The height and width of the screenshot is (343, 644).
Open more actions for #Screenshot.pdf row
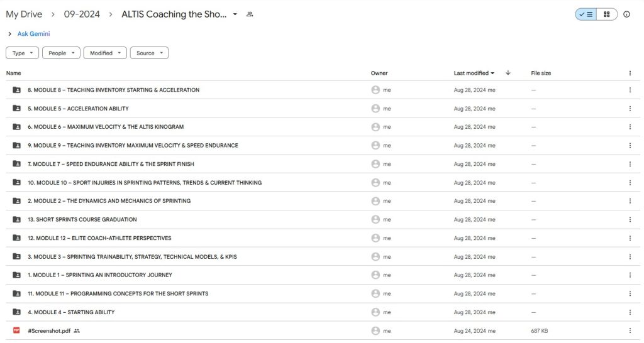click(x=630, y=330)
